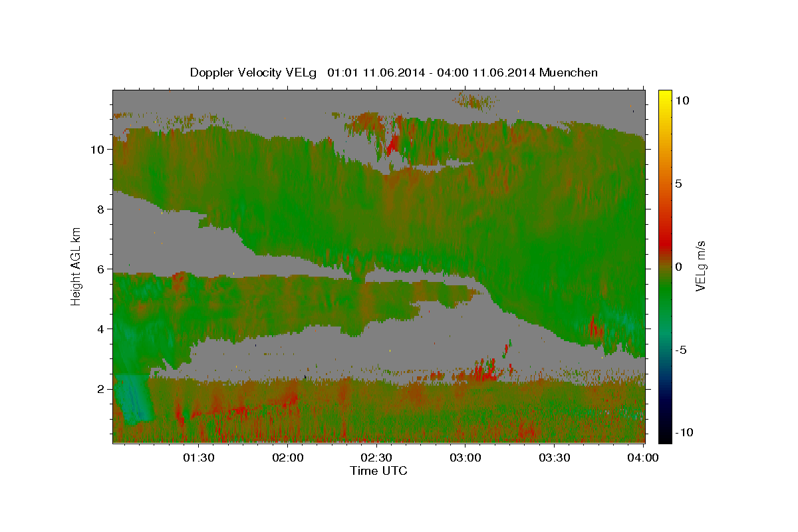
Task: Click the height axis label '4'
Action: click(x=101, y=329)
